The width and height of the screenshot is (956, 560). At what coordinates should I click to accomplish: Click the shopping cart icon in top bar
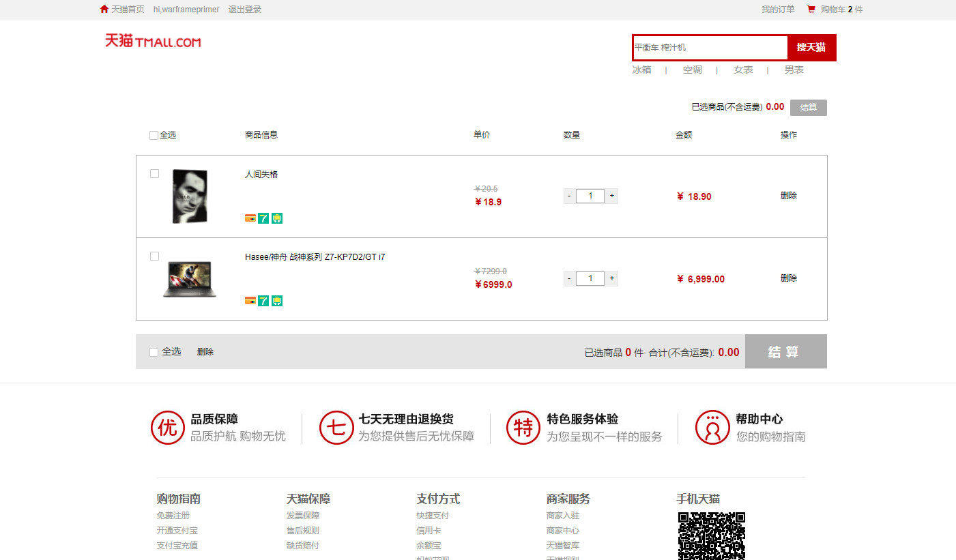click(x=811, y=9)
